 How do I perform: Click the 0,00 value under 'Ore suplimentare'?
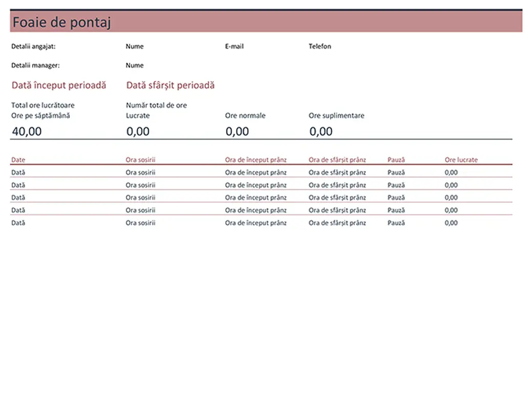pyautogui.click(x=321, y=132)
